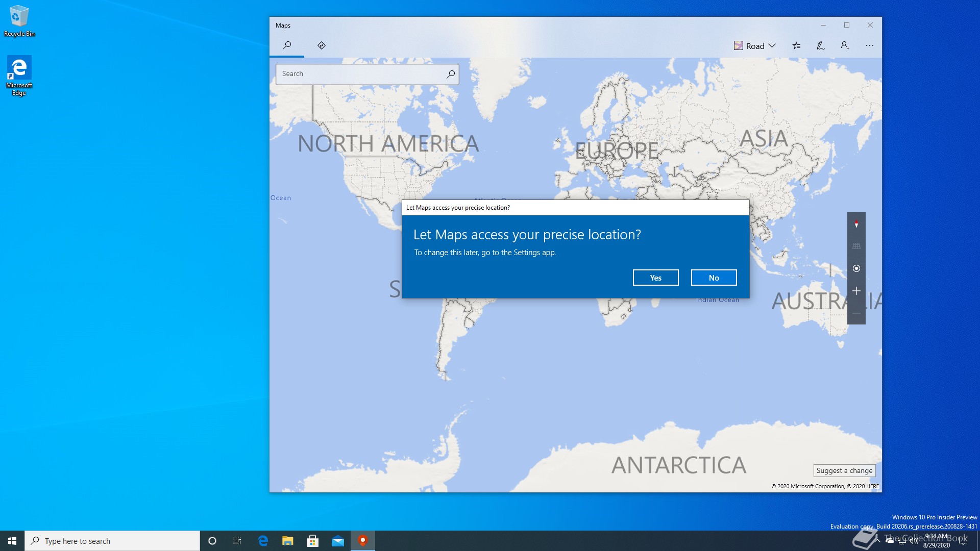Open the Directions tab icon
Image resolution: width=980 pixels, height=551 pixels.
click(x=322, y=45)
